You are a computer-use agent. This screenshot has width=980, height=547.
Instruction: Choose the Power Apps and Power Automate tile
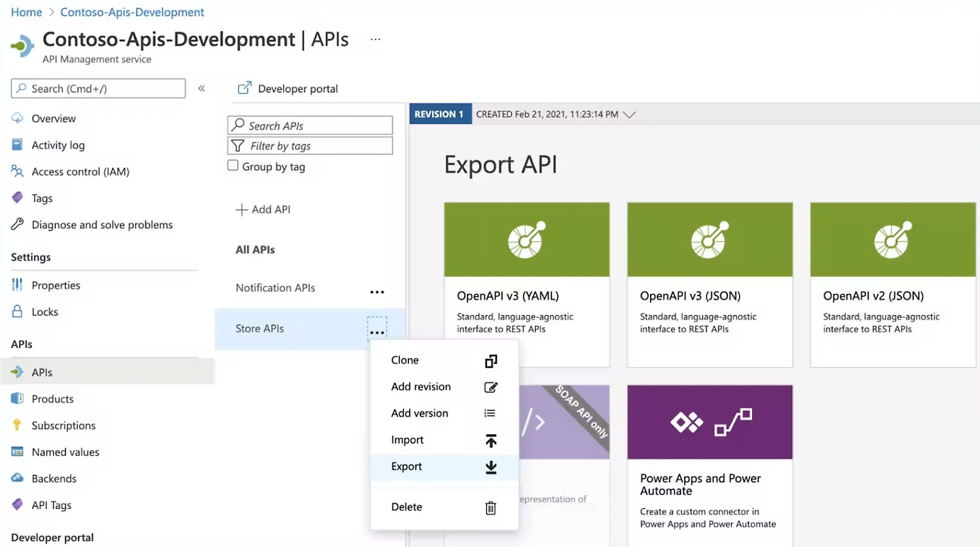[x=710, y=465]
